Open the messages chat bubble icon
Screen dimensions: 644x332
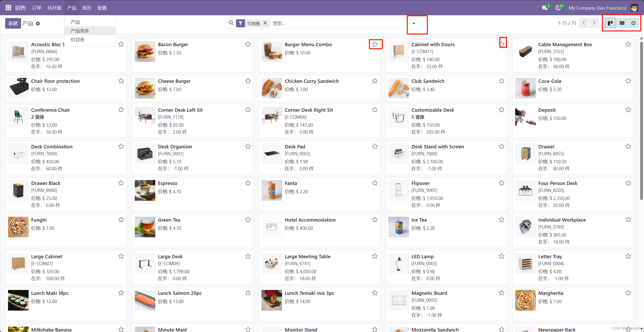coord(545,8)
